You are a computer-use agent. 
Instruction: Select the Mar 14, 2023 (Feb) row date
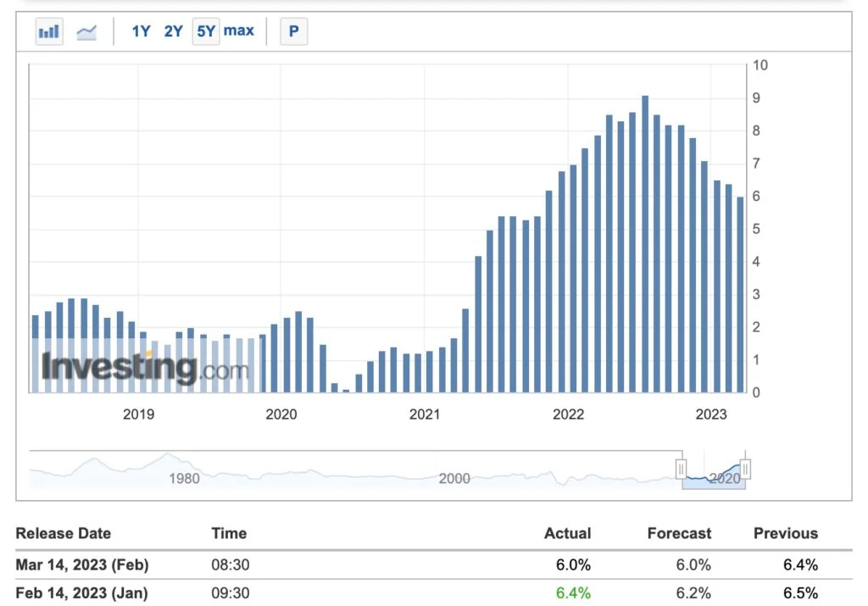click(82, 564)
